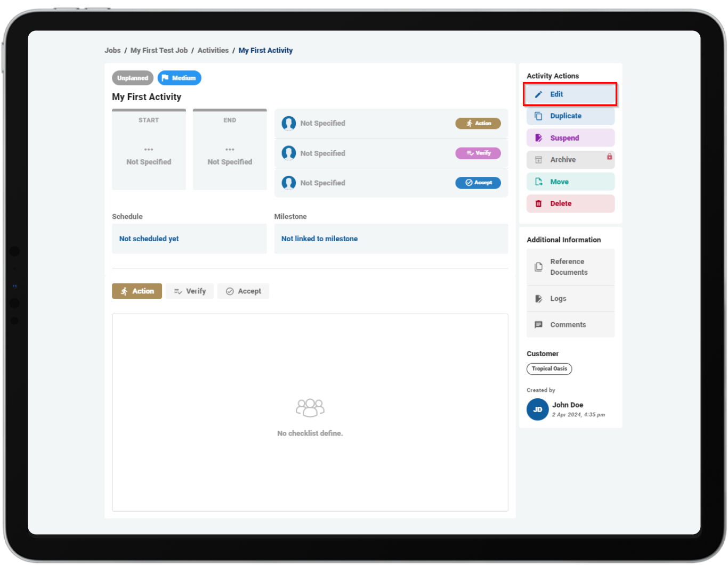This screenshot has height=565, width=728.
Task: Click the JD creator avatar
Action: 538,410
